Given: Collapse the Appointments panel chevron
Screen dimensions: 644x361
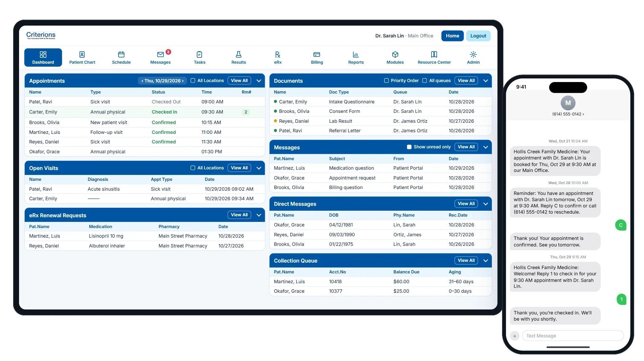Looking at the screenshot, I should (259, 81).
